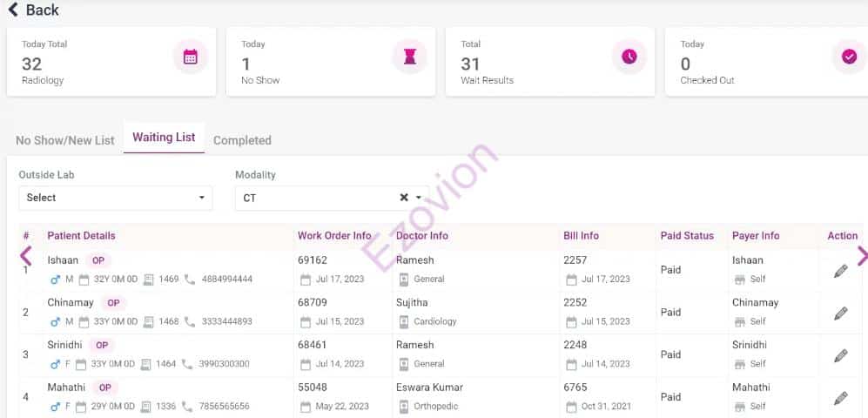Edit Ishaan's record with pencil icon
Viewport: 868px width, 418px height.
(840, 271)
